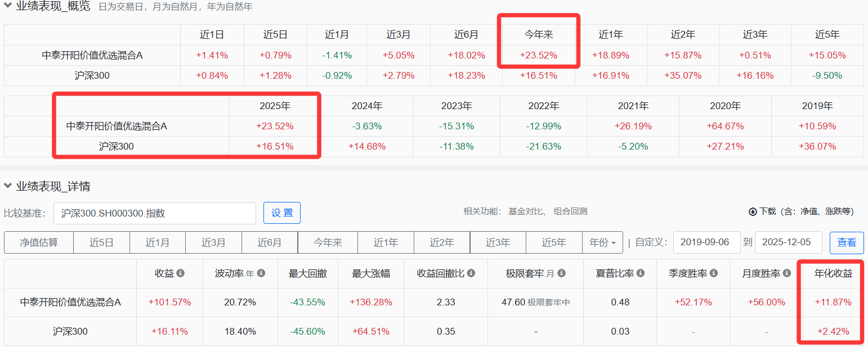Screen dimensions: 868x347
Task: Click +11.87% annualized return value
Action: pos(833,302)
